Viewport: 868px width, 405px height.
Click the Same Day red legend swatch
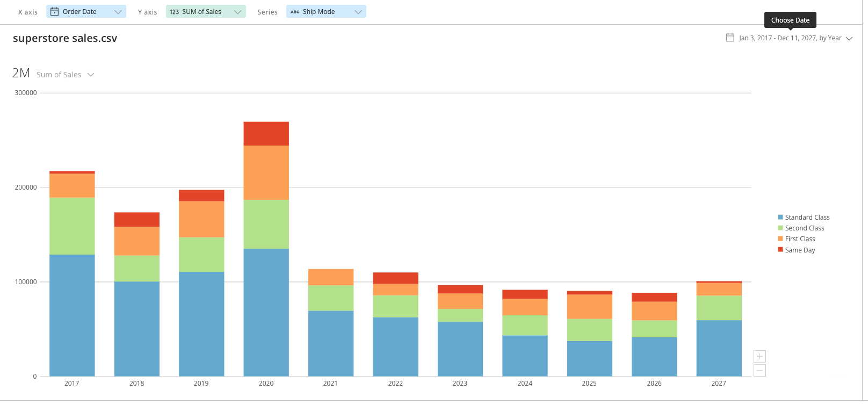pyautogui.click(x=780, y=250)
